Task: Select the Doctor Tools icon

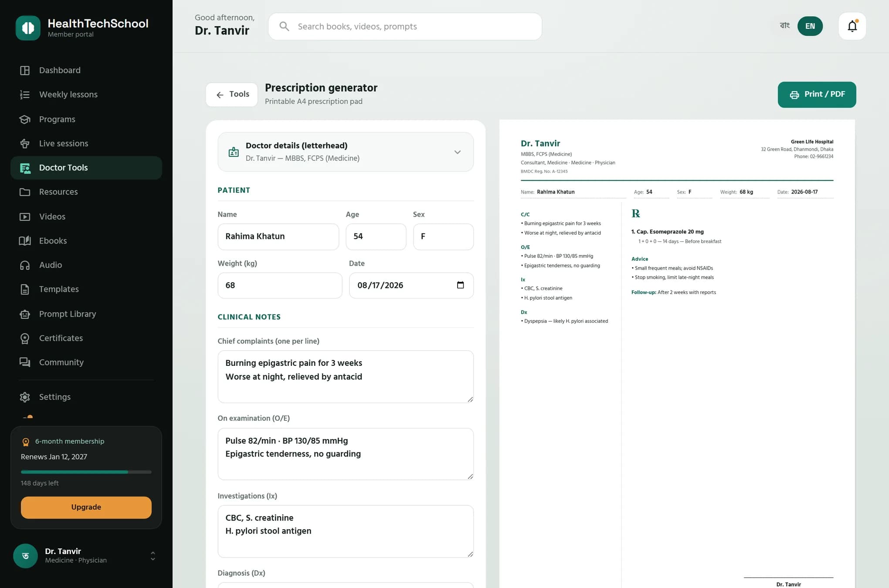Action: click(x=25, y=168)
